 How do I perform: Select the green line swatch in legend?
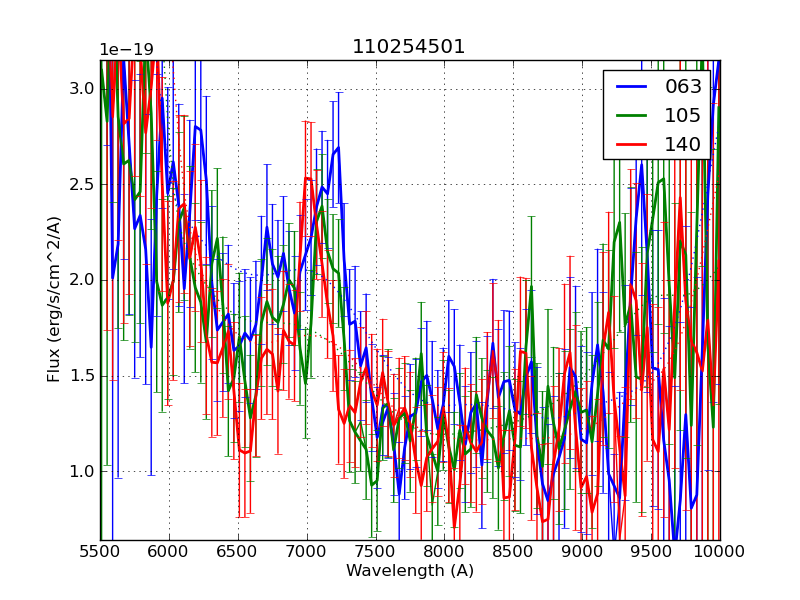pos(631,115)
